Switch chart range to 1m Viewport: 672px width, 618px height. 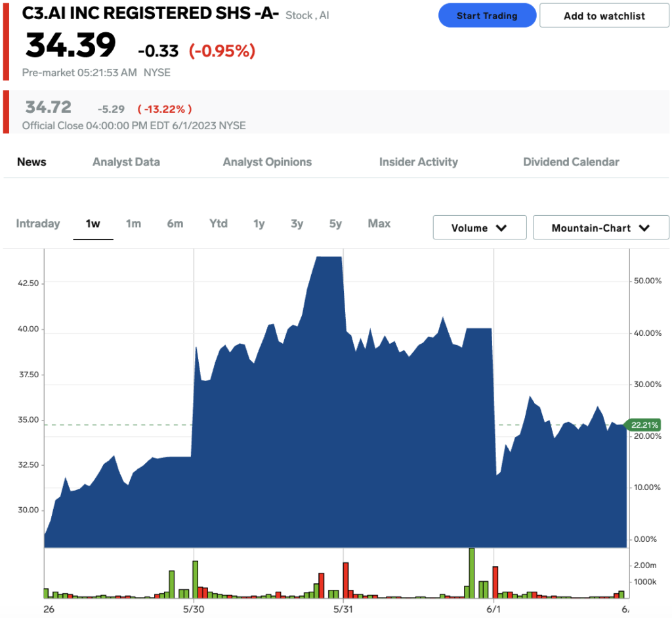(133, 223)
